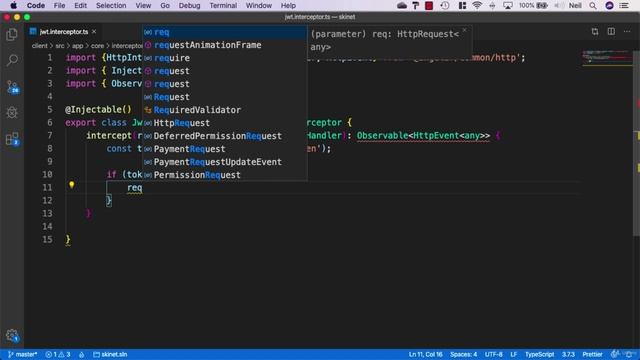
Task: Open the Apple menu
Action: (x=13, y=5)
